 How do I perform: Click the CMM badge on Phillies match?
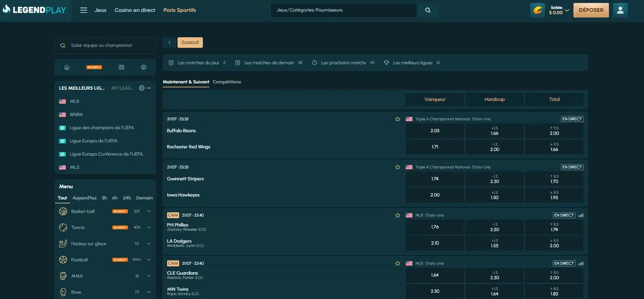[173, 215]
